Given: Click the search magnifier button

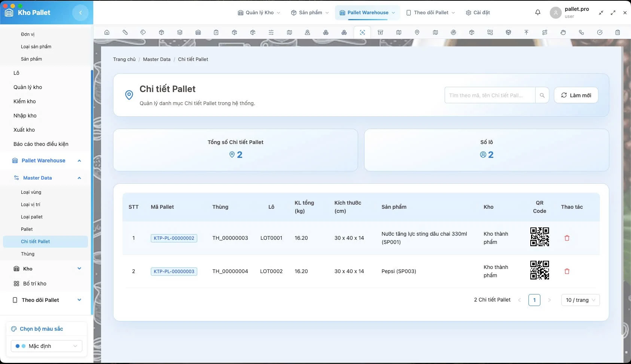Looking at the screenshot, I should coord(542,95).
